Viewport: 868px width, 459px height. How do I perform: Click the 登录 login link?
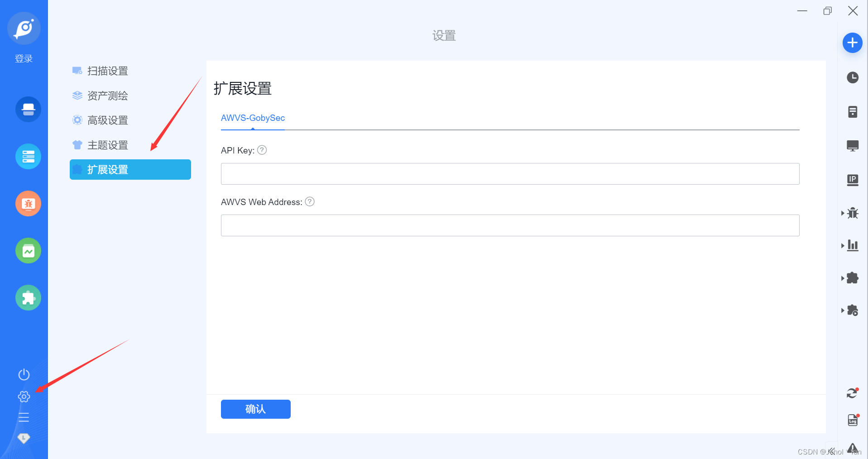(24, 58)
